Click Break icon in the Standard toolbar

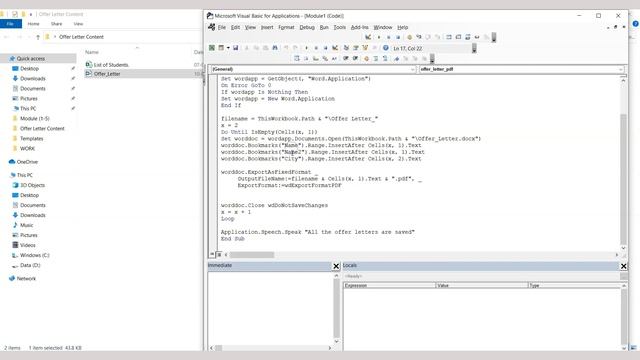pos(316,48)
